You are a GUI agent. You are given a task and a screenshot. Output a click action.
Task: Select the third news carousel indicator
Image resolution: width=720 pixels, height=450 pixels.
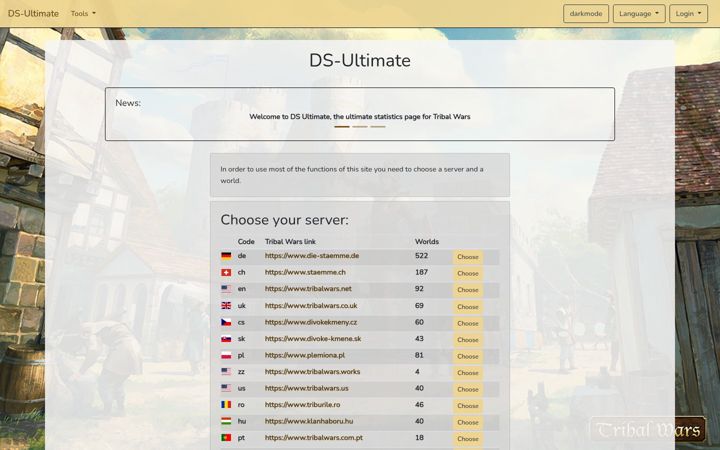(378, 127)
